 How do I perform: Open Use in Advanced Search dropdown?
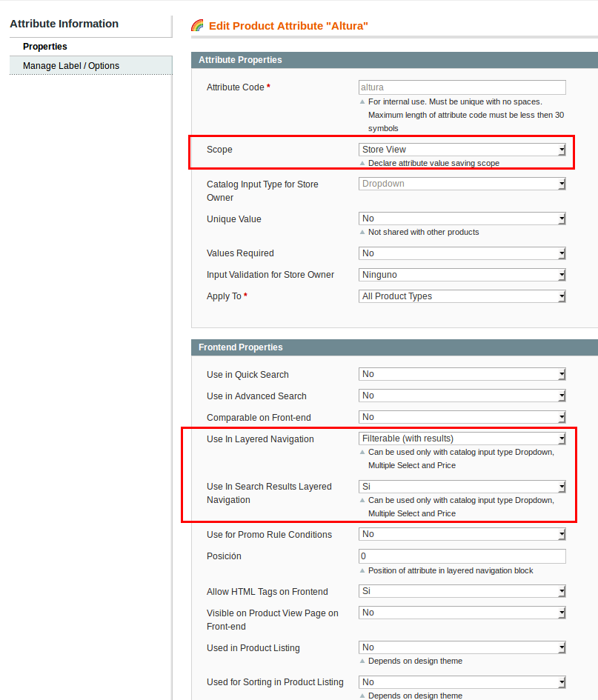pyautogui.click(x=462, y=396)
